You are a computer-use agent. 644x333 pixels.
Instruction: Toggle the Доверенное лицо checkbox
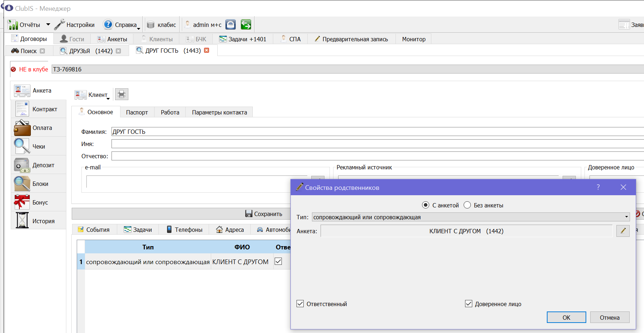pyautogui.click(x=469, y=304)
